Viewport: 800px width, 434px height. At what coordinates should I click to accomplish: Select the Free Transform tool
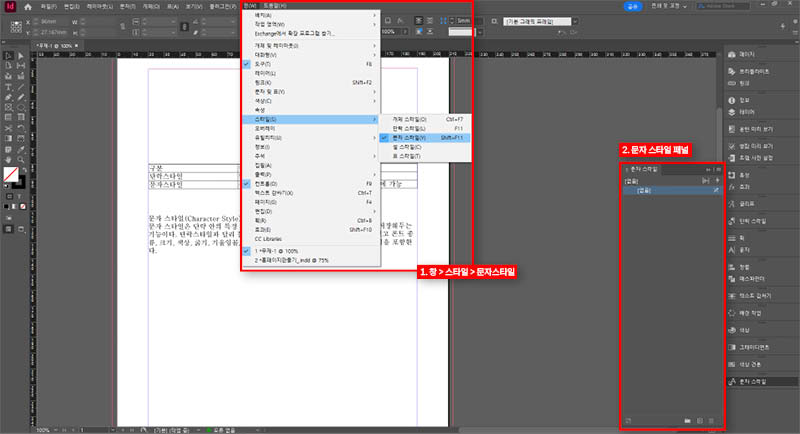coord(21,129)
